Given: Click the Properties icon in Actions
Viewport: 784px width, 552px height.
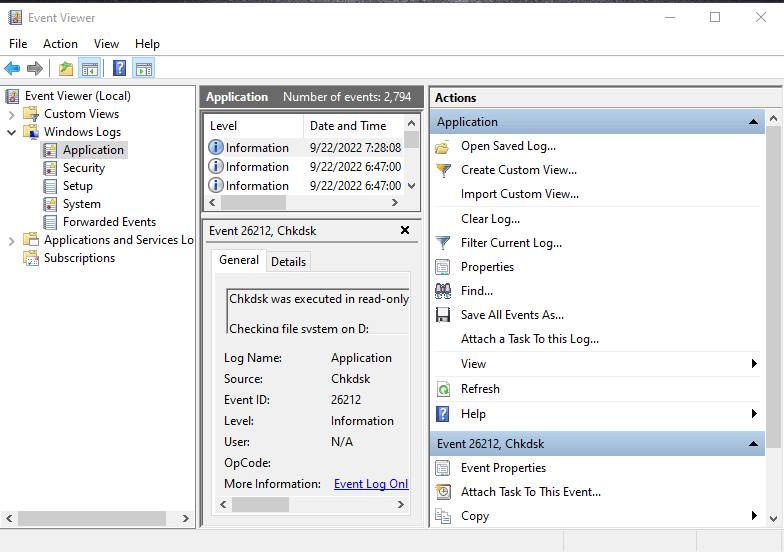Looking at the screenshot, I should click(x=442, y=267).
